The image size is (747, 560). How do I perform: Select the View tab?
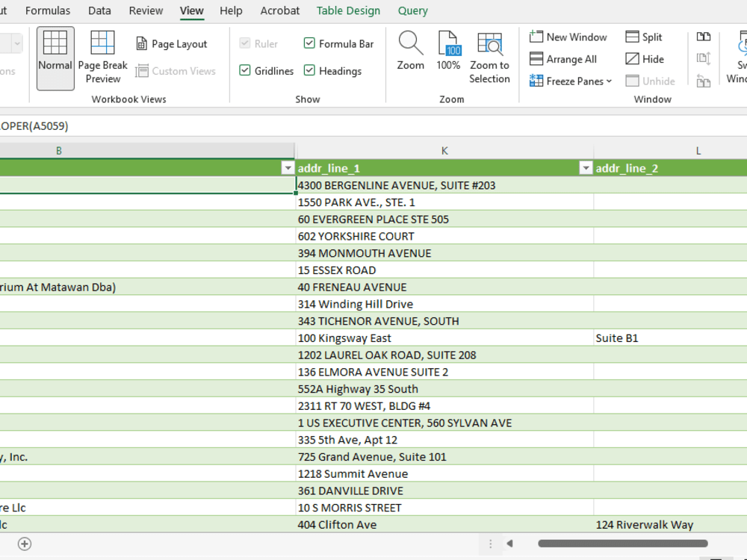click(191, 10)
